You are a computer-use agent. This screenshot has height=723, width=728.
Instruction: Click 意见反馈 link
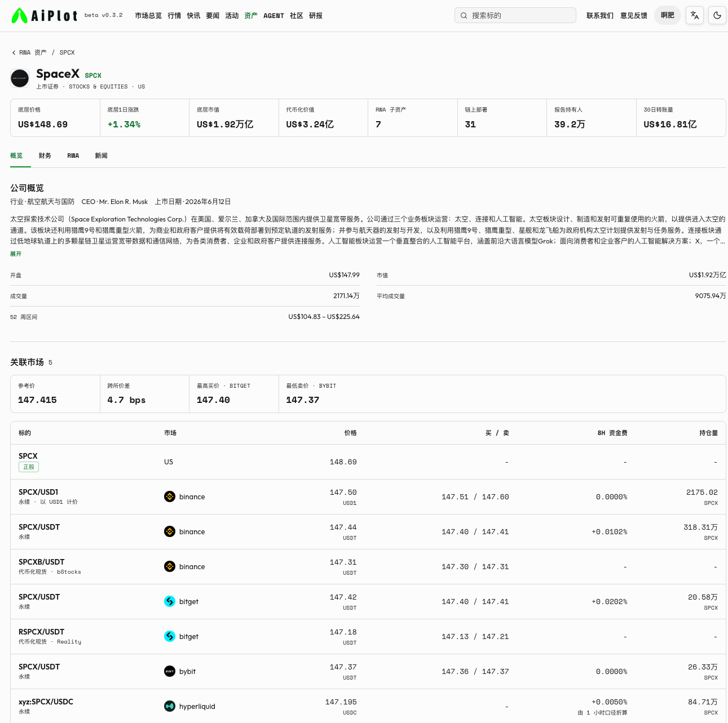coord(634,16)
